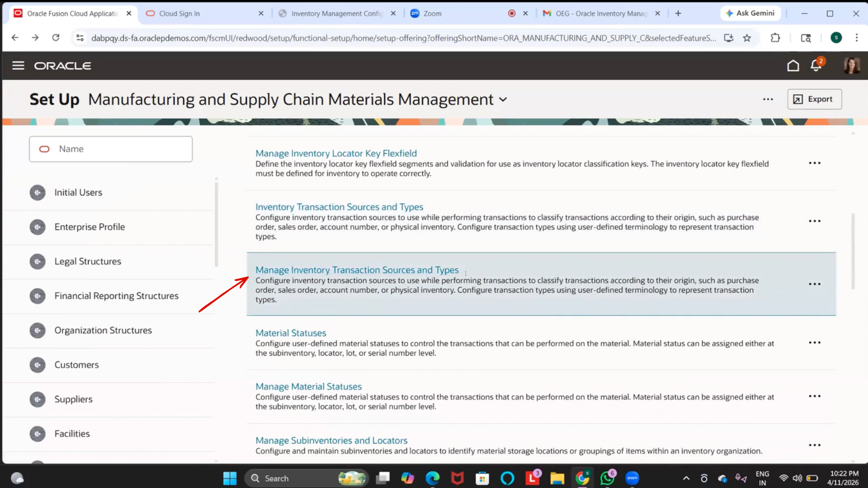Screen dimensions: 868x488
Task: Select Legal Structures in the sidebar
Action: [88, 262]
